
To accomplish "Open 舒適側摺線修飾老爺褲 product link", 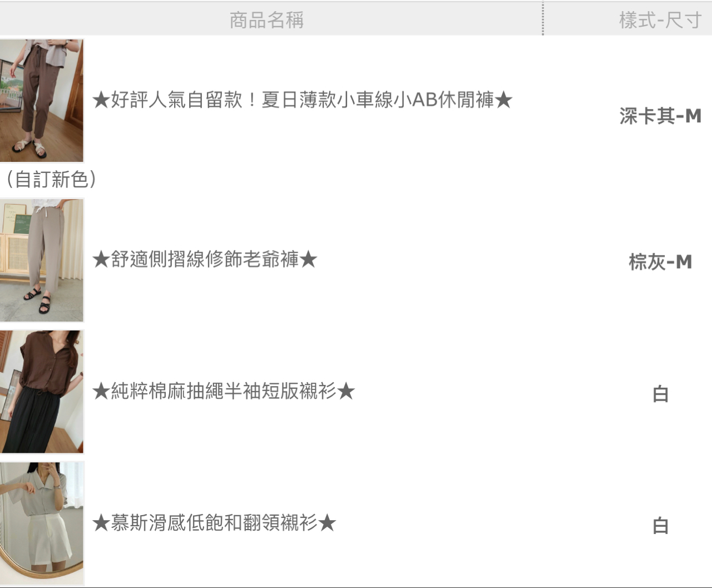I will coord(205,259).
